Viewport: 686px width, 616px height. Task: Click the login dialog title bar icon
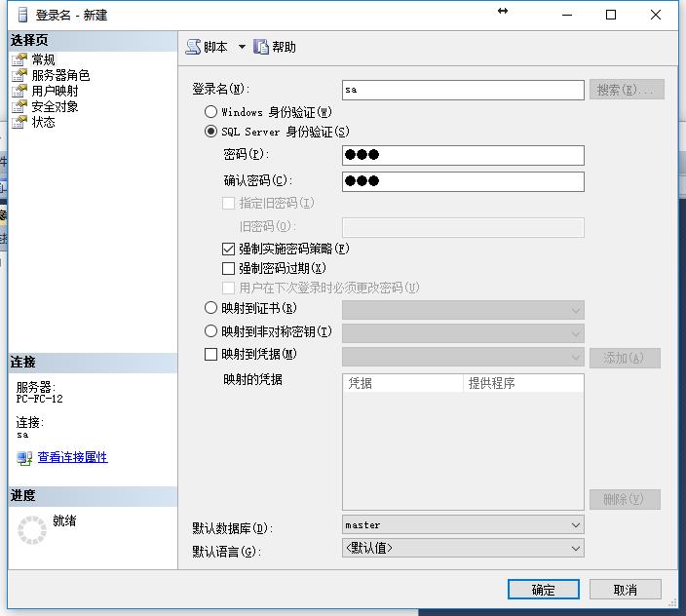tap(22, 16)
